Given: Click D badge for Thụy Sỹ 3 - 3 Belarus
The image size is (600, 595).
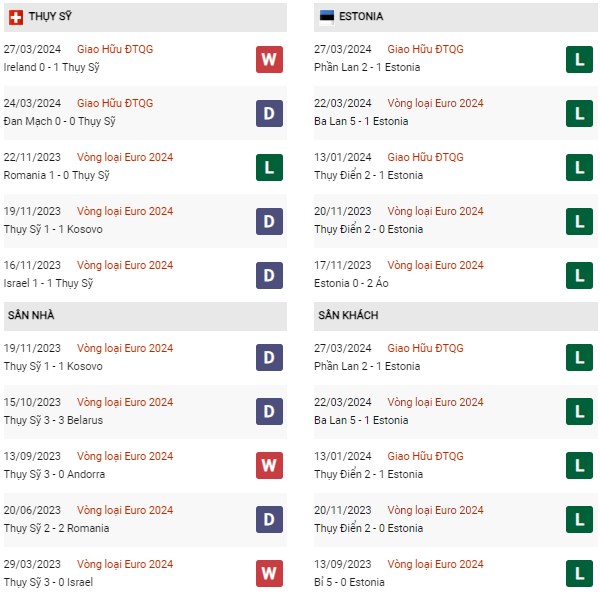Looking at the screenshot, I should click(x=268, y=412).
